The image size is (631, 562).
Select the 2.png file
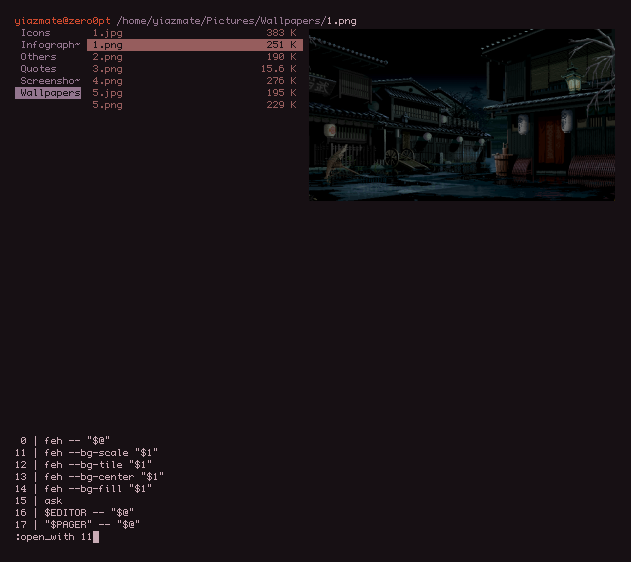point(107,57)
